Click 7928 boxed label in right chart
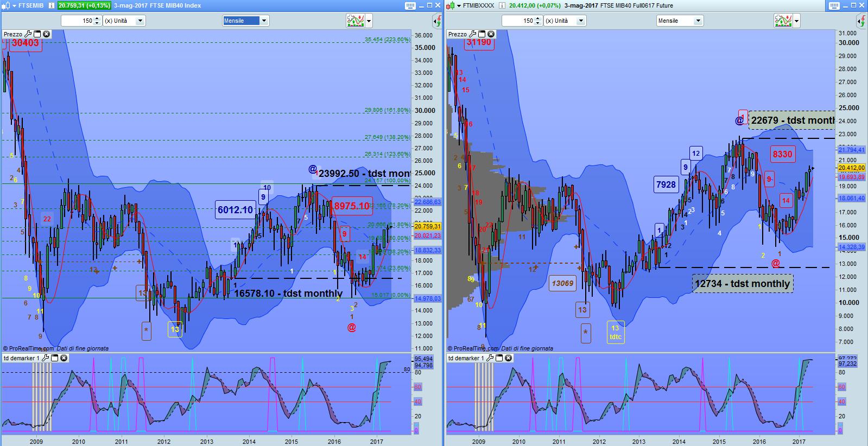Image resolution: width=868 pixels, height=446 pixels. [x=666, y=184]
